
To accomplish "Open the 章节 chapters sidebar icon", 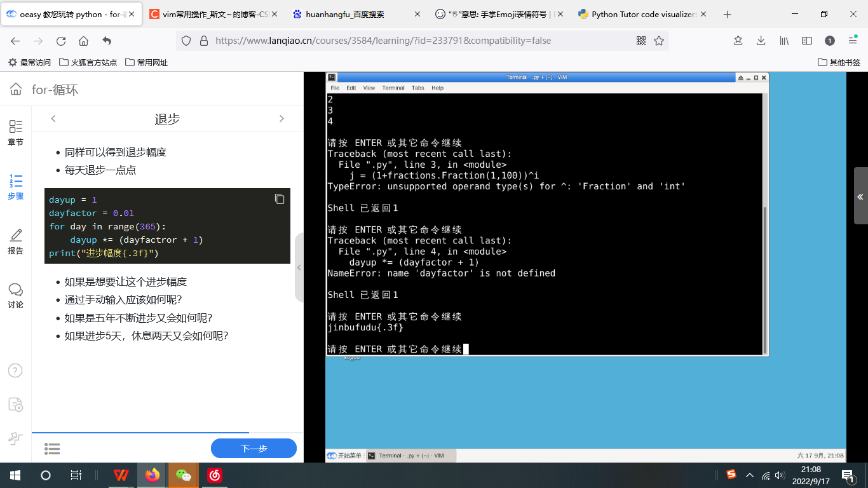I will [15, 132].
